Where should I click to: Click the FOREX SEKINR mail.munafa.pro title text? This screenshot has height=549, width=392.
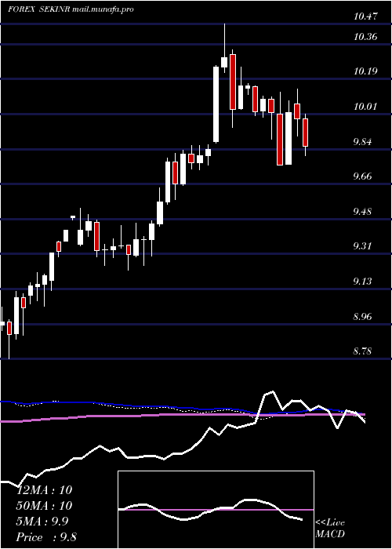(x=71, y=9)
